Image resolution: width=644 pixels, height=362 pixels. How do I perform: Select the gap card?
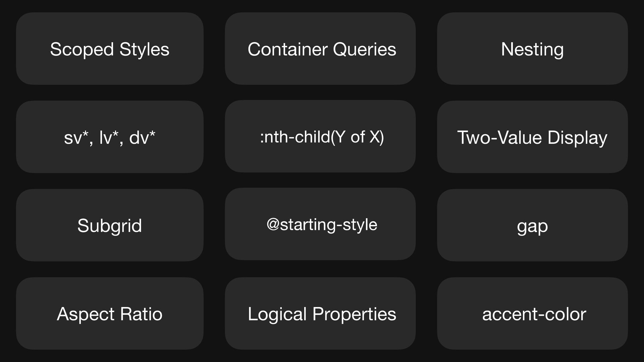532,225
